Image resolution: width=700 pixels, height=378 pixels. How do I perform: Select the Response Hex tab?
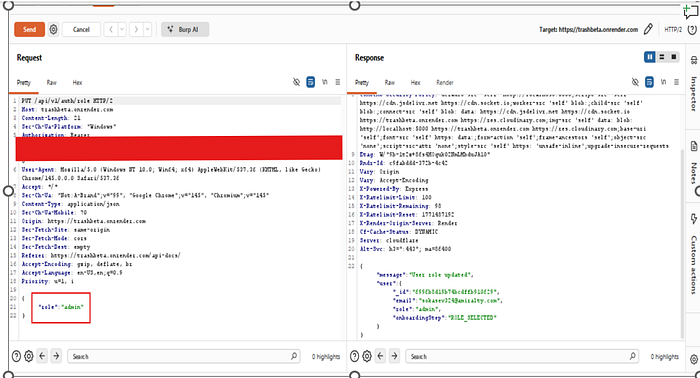[416, 83]
